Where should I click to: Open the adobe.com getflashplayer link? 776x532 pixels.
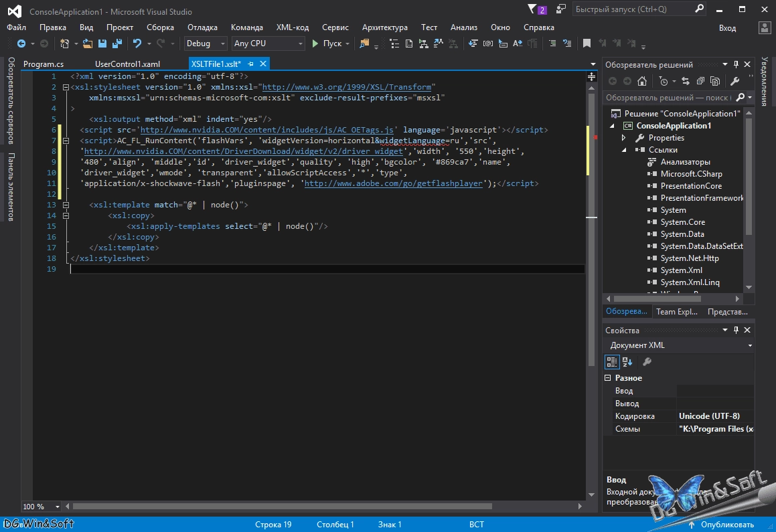click(394, 183)
